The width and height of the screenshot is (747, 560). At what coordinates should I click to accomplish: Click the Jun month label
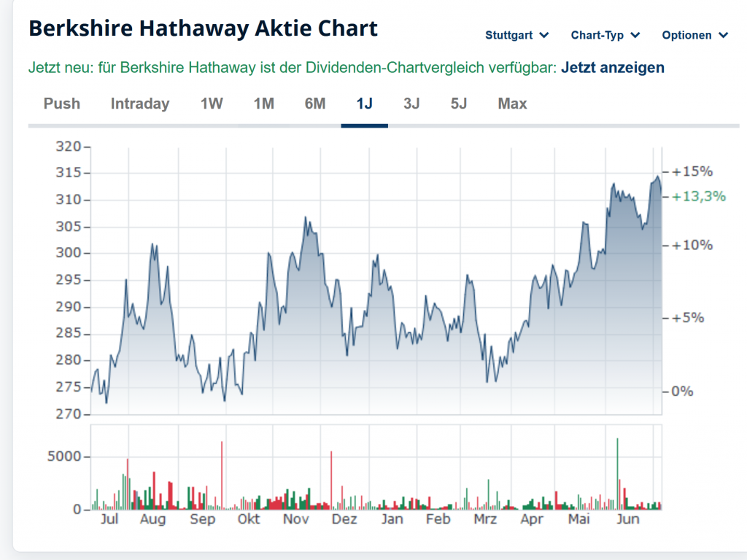click(x=628, y=519)
